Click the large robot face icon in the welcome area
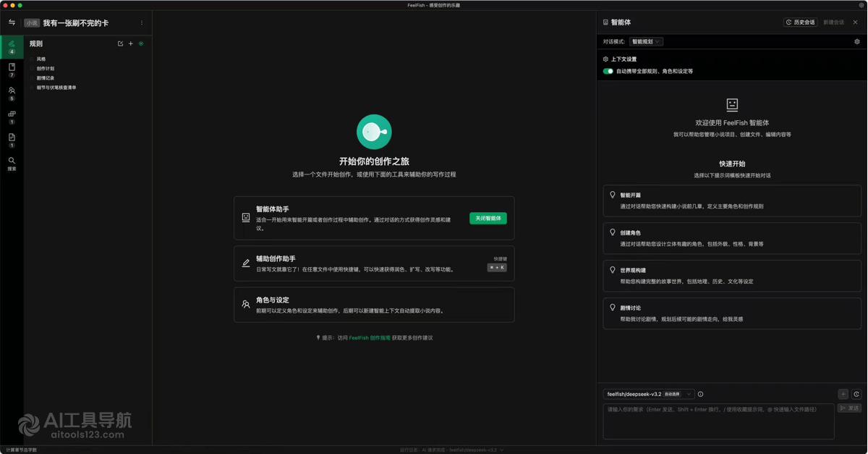The image size is (868, 454). tap(732, 105)
